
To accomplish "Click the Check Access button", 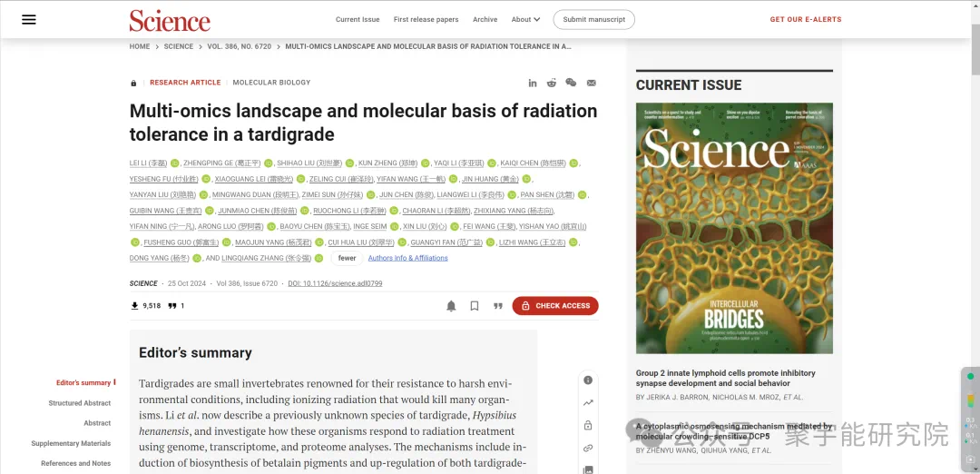I will point(555,306).
